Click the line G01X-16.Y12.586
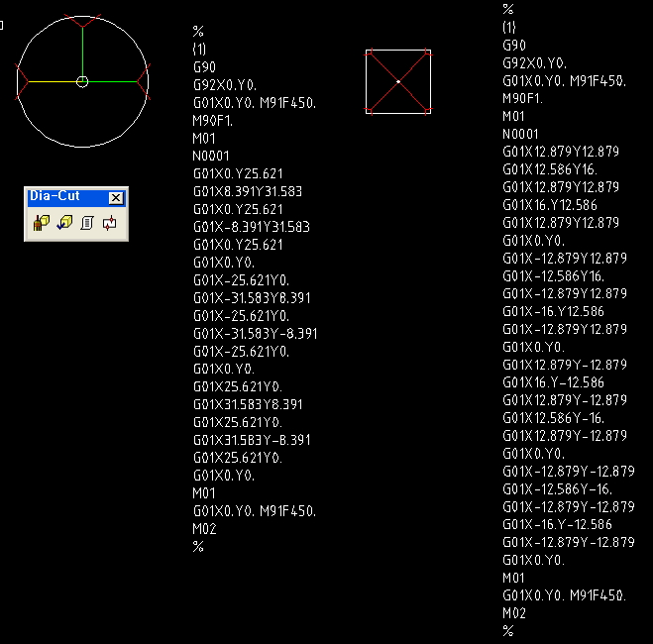 [x=553, y=311]
